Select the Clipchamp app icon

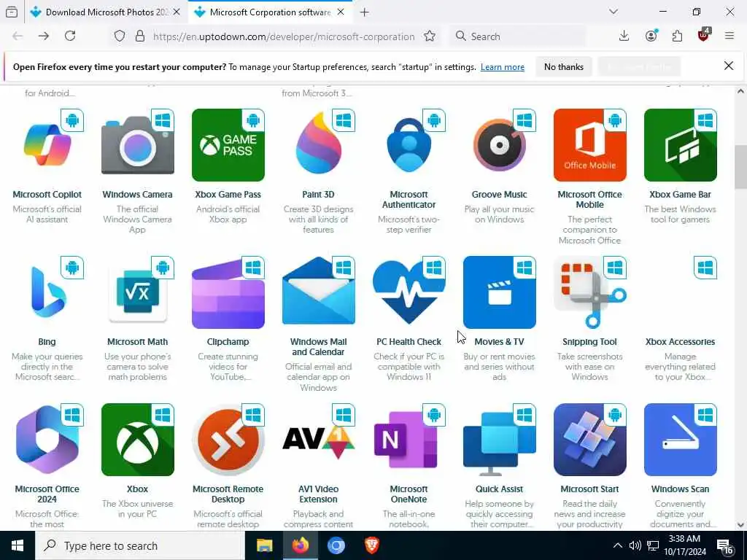pyautogui.click(x=228, y=292)
